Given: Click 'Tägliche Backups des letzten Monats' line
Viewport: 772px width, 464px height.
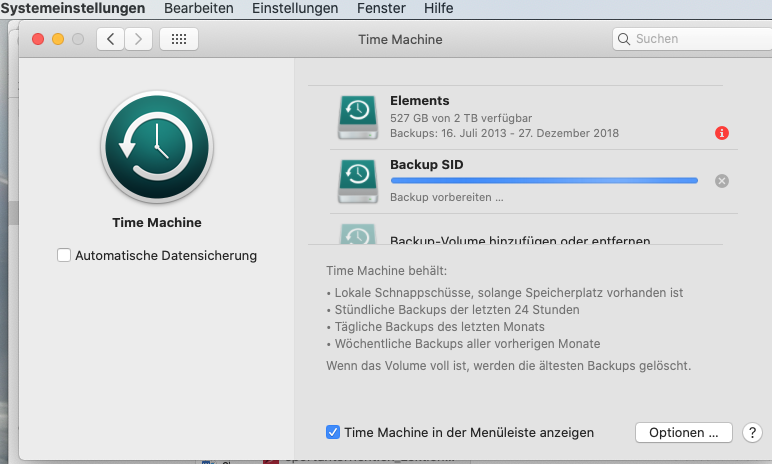Looking at the screenshot, I should [x=436, y=327].
